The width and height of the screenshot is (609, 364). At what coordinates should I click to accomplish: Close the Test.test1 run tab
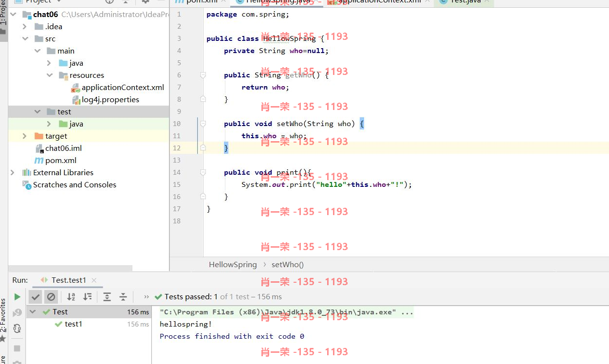94,280
